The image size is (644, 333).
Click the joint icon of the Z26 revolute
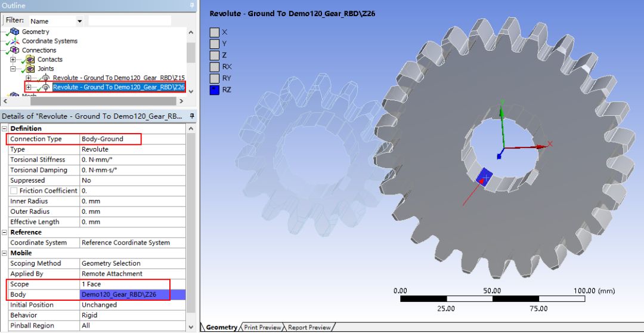(x=46, y=87)
